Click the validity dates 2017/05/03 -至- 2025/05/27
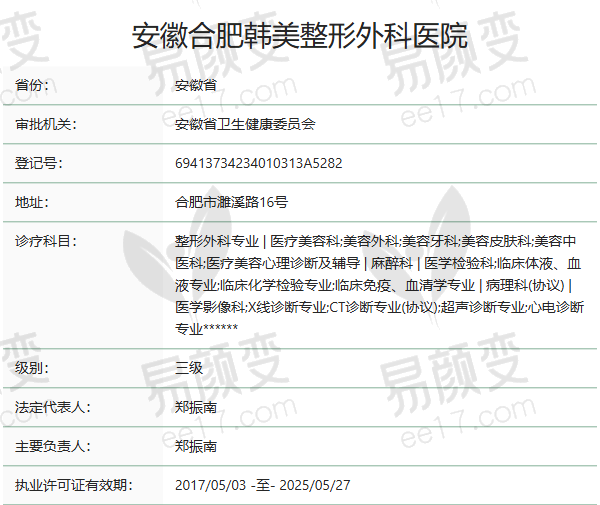The image size is (600, 505). 262,485
